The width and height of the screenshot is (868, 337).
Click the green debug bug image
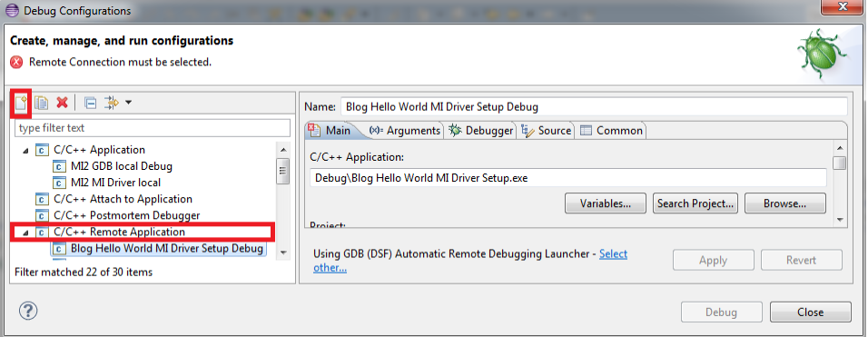point(822,55)
